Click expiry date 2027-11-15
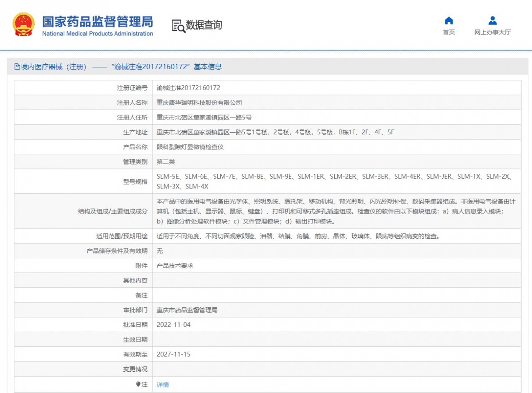Screen dimensions: 532x393 (x=173, y=354)
